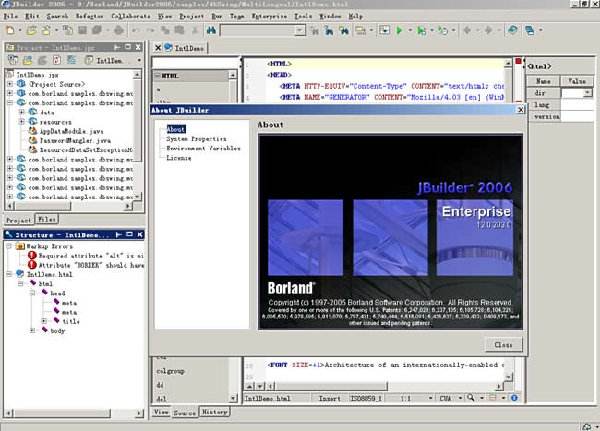Collapse the head node in Structure tree

[32, 292]
